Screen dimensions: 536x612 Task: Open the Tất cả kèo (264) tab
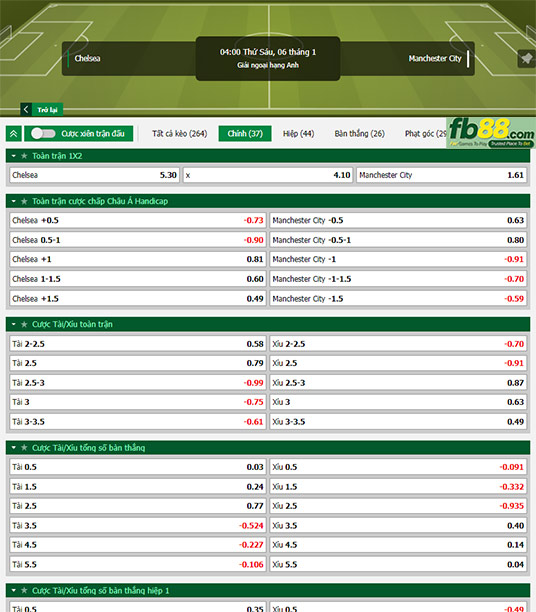coord(180,133)
